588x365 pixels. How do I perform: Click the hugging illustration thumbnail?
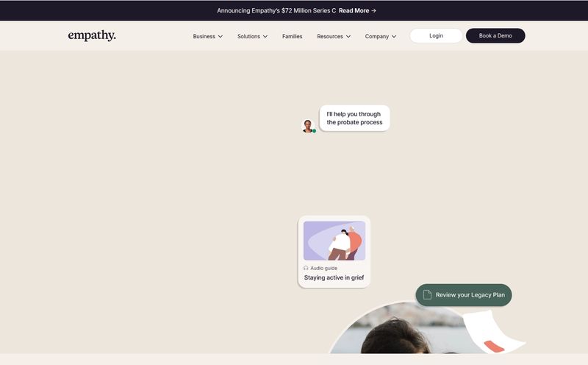point(334,241)
